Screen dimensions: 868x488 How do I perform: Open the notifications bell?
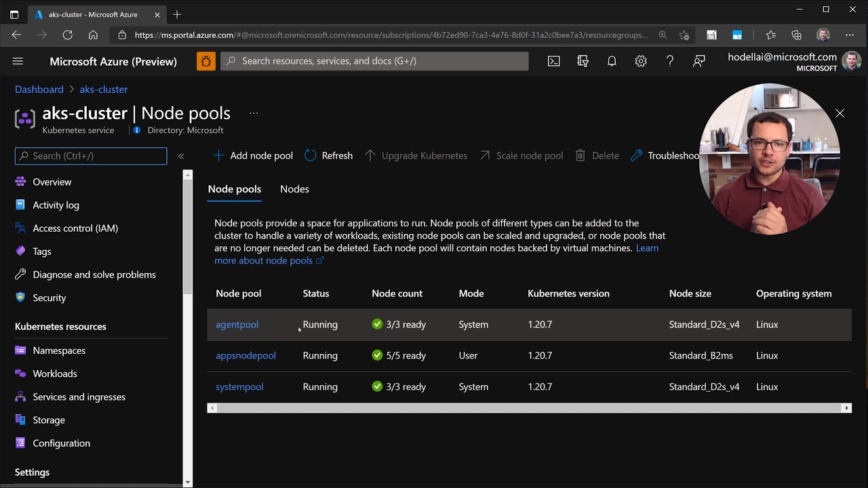(612, 61)
